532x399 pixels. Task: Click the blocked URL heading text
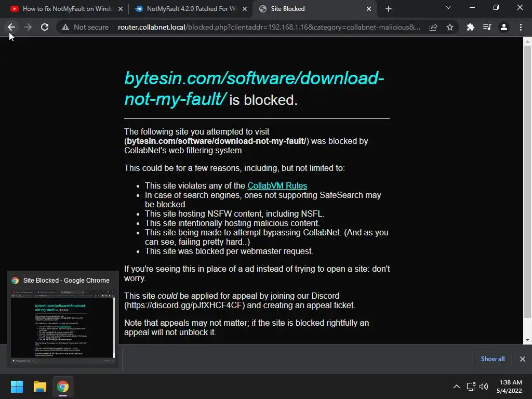tap(254, 88)
